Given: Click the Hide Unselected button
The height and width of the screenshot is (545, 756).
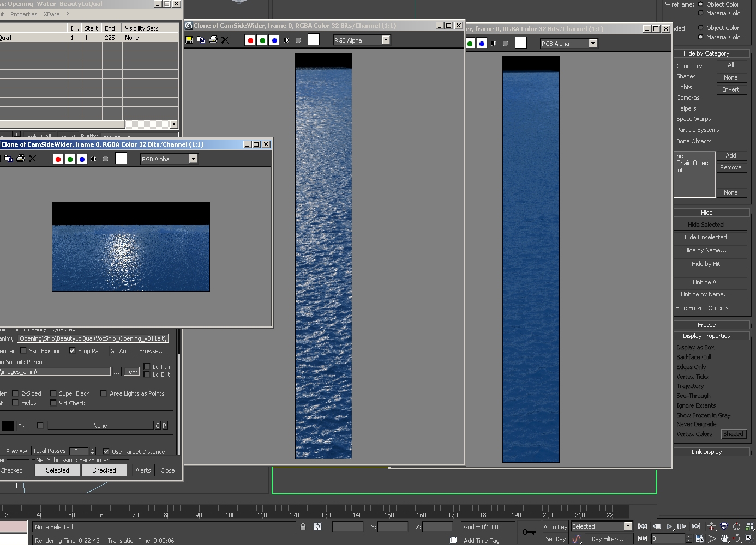Looking at the screenshot, I should (x=705, y=237).
